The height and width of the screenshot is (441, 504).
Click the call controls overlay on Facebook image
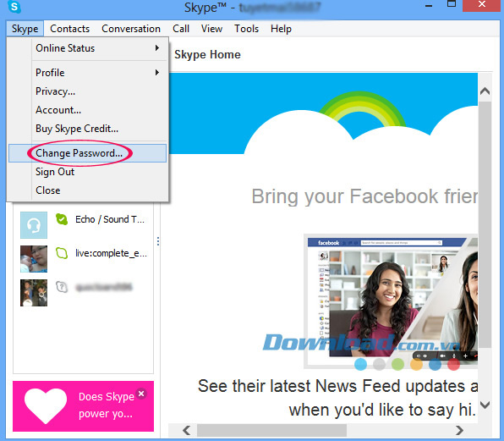[x=445, y=356]
